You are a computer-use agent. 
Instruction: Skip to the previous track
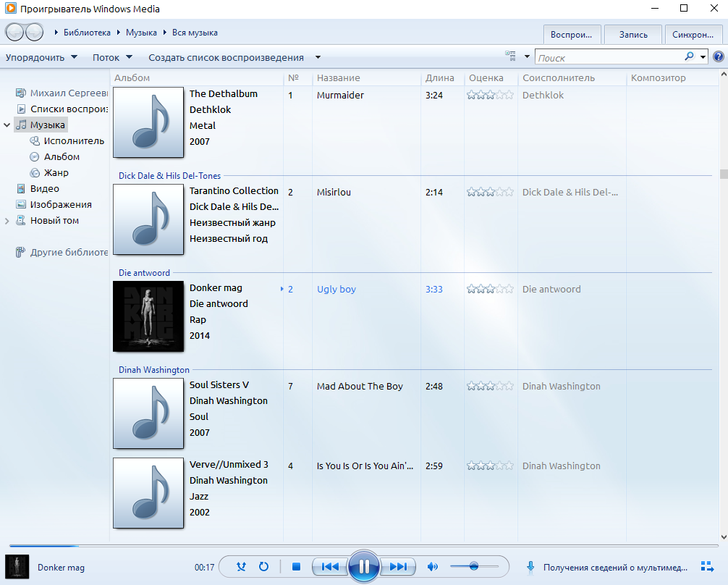[x=330, y=566]
